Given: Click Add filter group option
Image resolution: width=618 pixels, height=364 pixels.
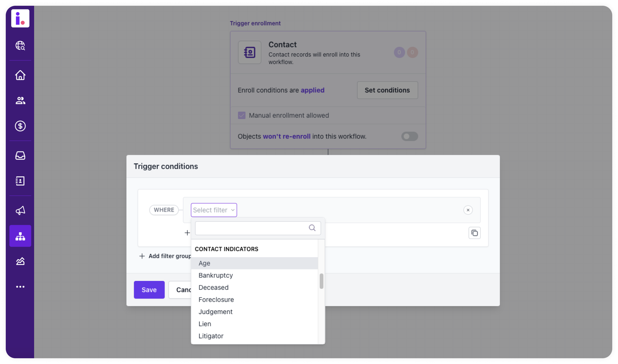Looking at the screenshot, I should pos(166,255).
